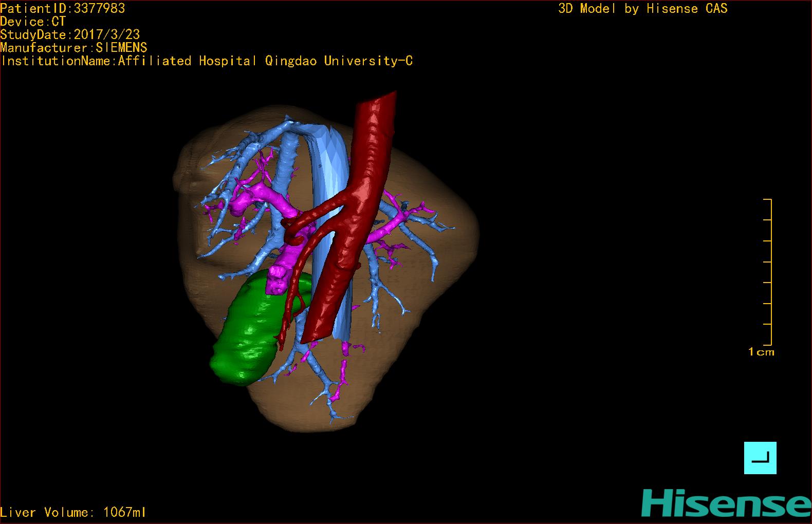The image size is (812, 524).
Task: Click the "Liver Volume: 1067ml" readout
Action: (x=73, y=512)
